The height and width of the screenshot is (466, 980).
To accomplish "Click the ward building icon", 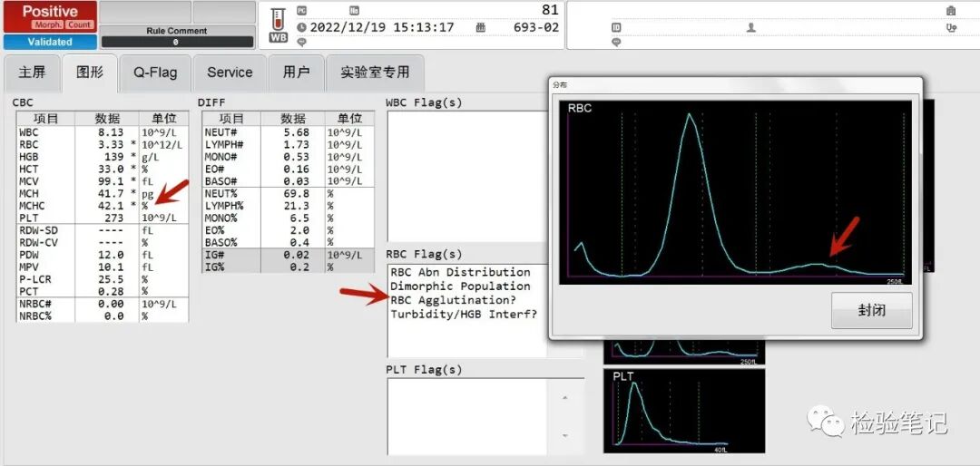I will click(x=951, y=11).
